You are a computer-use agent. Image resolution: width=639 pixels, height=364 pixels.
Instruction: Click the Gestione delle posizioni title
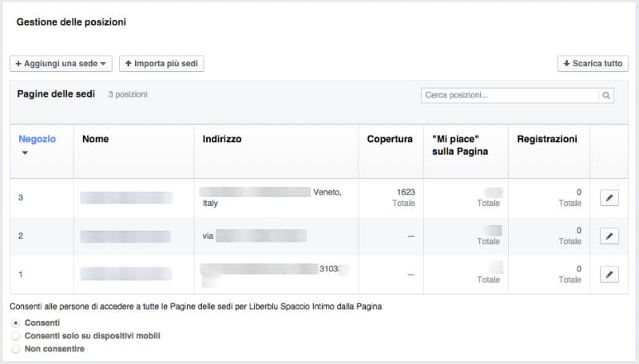pyautogui.click(x=71, y=22)
